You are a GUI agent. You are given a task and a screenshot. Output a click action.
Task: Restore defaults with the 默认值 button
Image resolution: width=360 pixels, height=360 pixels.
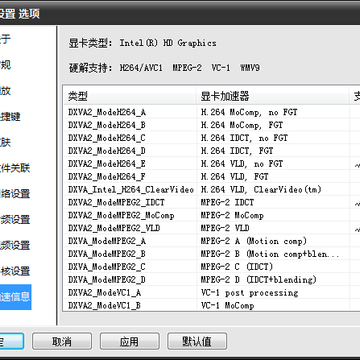[197, 341]
